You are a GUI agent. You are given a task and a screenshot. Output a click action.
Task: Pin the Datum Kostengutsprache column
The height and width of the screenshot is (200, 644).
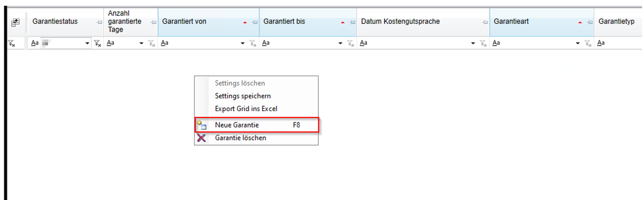point(485,22)
